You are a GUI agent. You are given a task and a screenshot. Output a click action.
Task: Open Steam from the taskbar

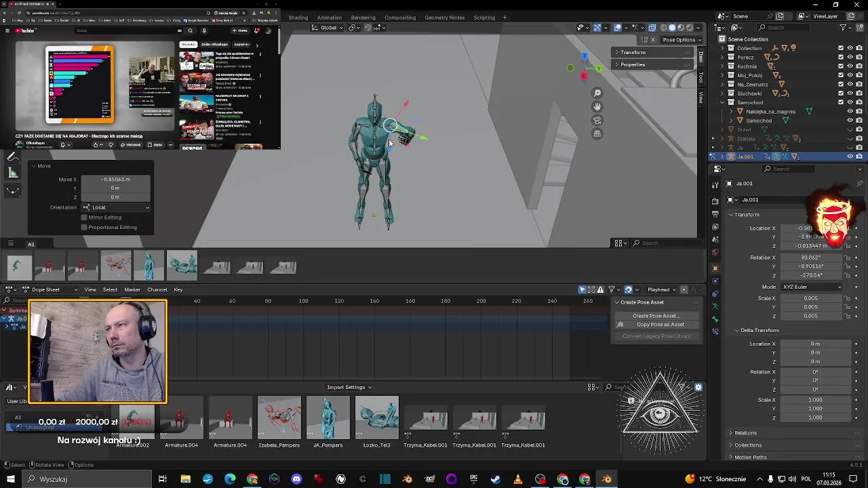(x=496, y=479)
